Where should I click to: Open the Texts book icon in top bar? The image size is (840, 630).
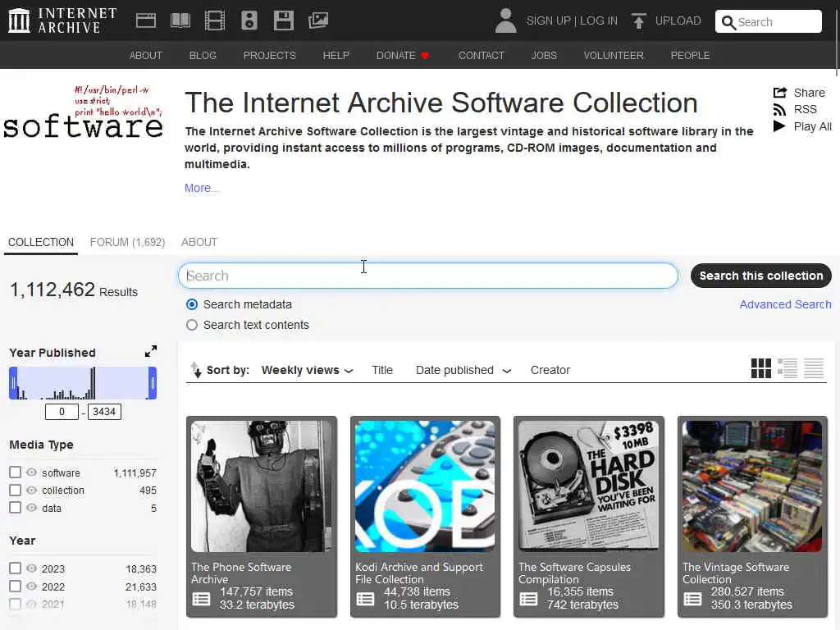(x=180, y=21)
